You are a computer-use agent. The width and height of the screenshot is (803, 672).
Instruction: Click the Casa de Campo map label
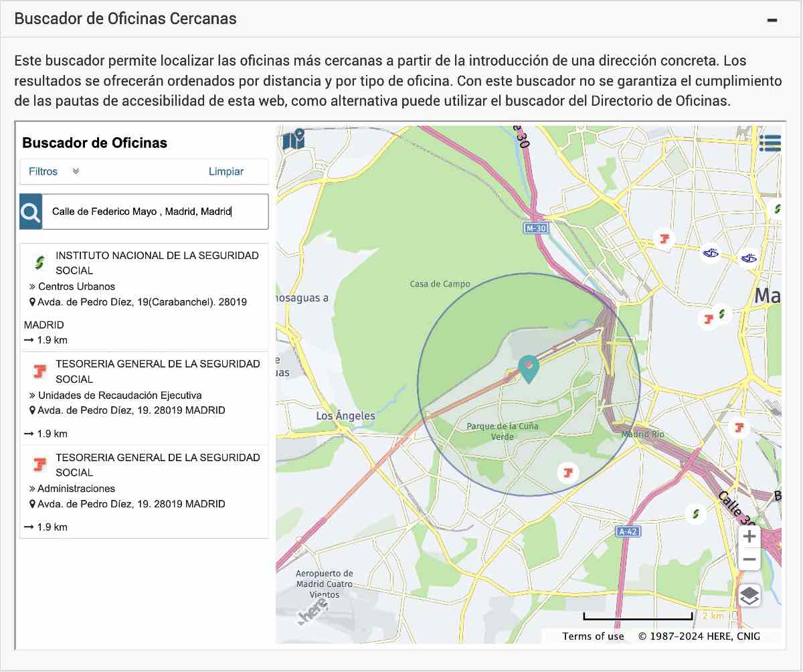click(440, 284)
